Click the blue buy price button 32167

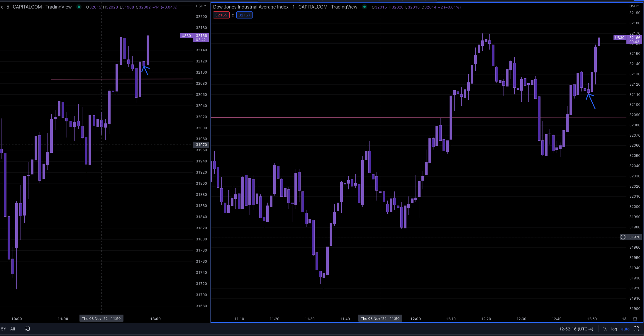(244, 15)
